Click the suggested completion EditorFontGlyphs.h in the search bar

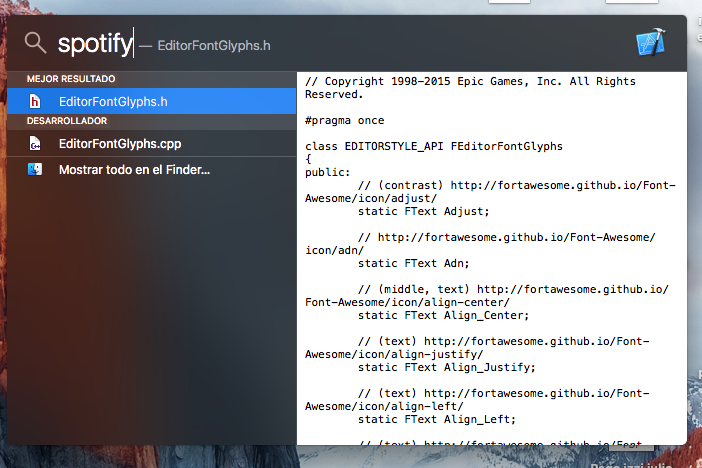(214, 46)
